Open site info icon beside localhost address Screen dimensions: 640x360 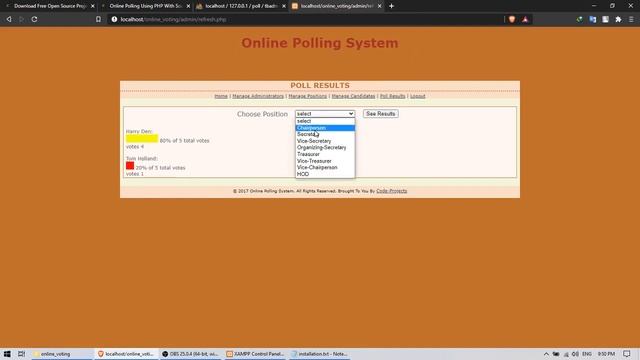tap(114, 19)
